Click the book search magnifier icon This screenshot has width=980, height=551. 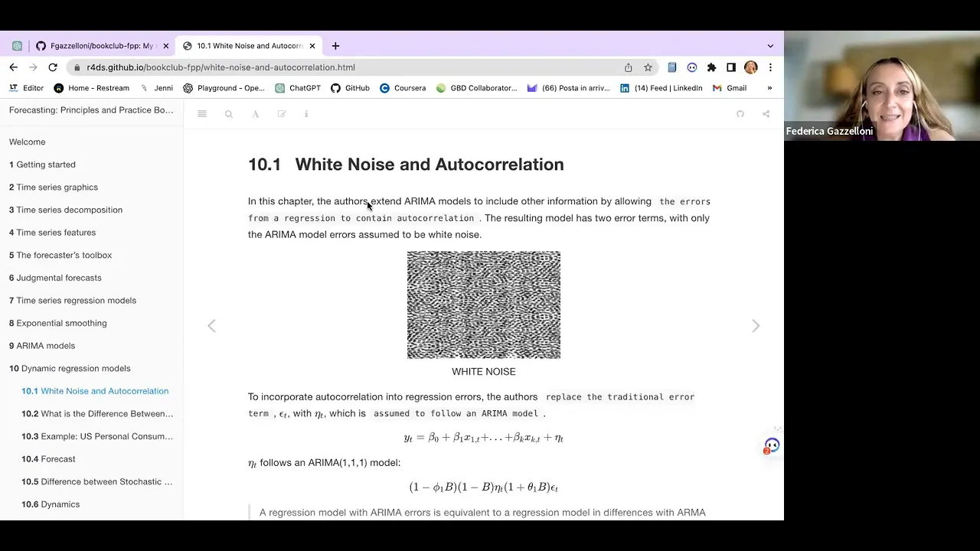click(228, 114)
